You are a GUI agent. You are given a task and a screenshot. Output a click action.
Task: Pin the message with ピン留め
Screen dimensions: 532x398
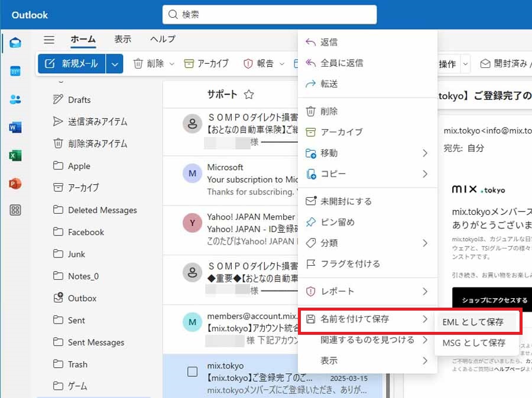pyautogui.click(x=337, y=222)
